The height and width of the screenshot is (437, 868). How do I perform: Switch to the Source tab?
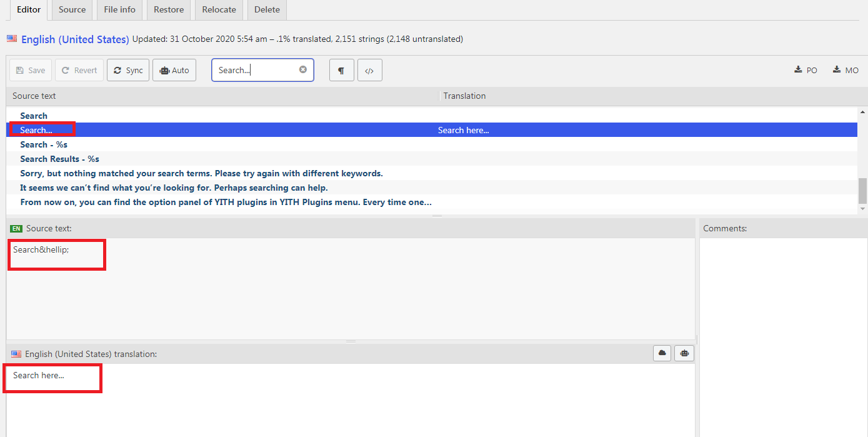point(72,9)
